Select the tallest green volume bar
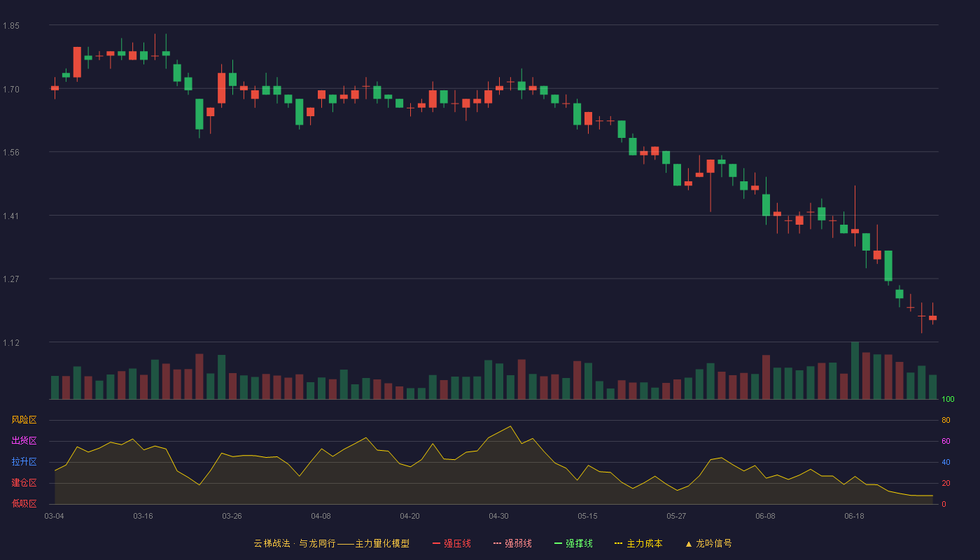 (x=855, y=370)
